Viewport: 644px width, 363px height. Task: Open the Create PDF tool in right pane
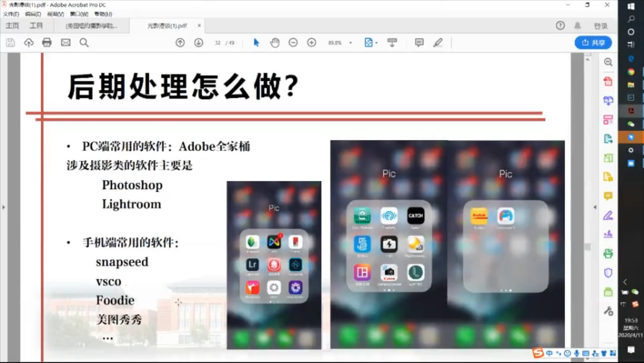pos(608,81)
